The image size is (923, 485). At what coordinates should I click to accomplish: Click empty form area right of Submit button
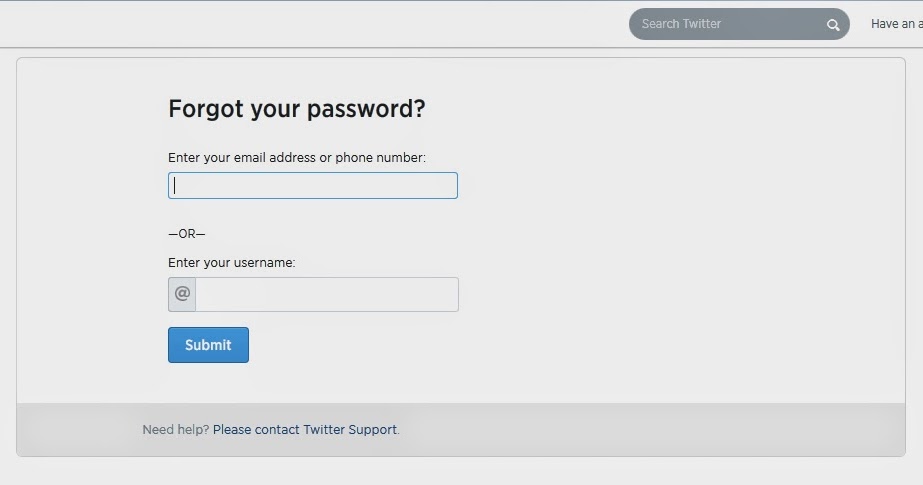(x=550, y=345)
